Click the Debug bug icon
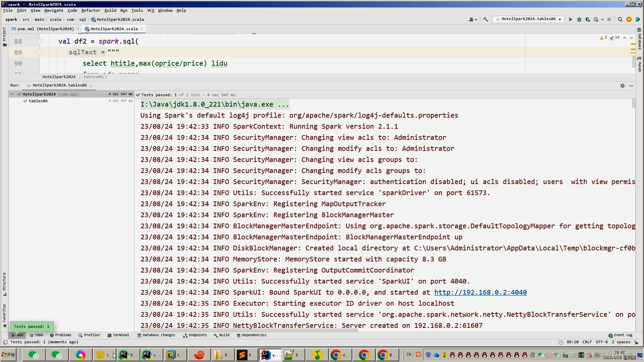The height and width of the screenshot is (362, 644). click(x=579, y=19)
